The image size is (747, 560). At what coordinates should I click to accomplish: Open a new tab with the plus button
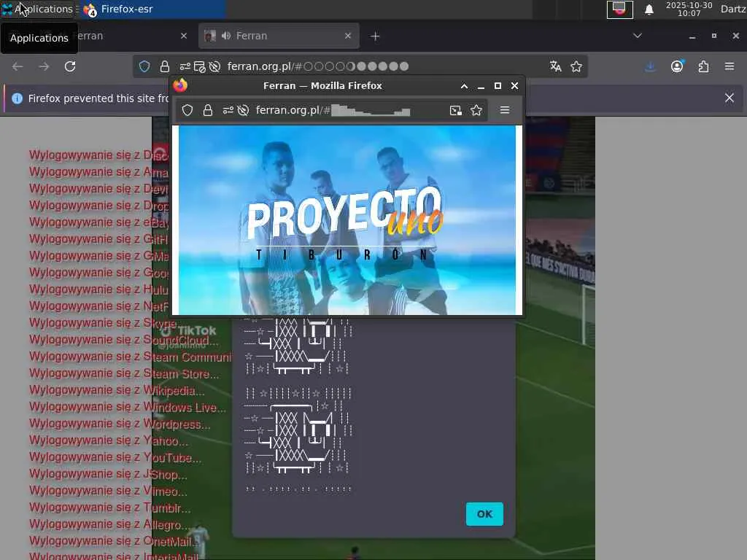click(x=375, y=36)
